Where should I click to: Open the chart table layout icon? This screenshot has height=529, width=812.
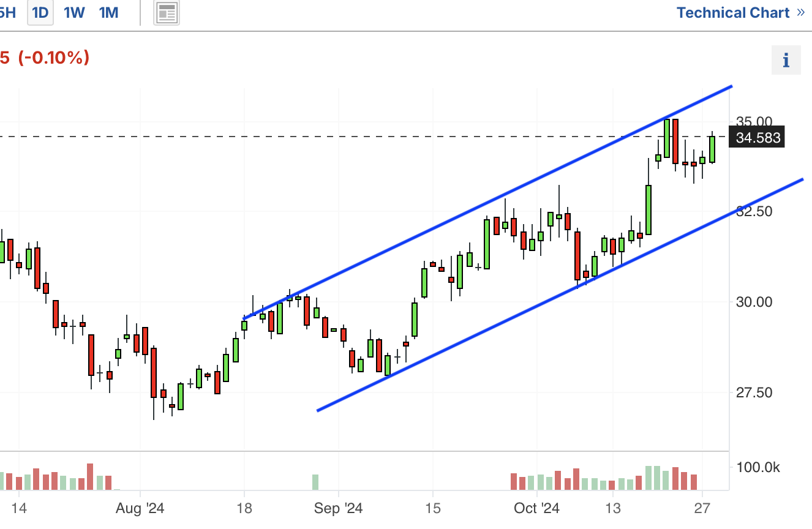[x=167, y=12]
